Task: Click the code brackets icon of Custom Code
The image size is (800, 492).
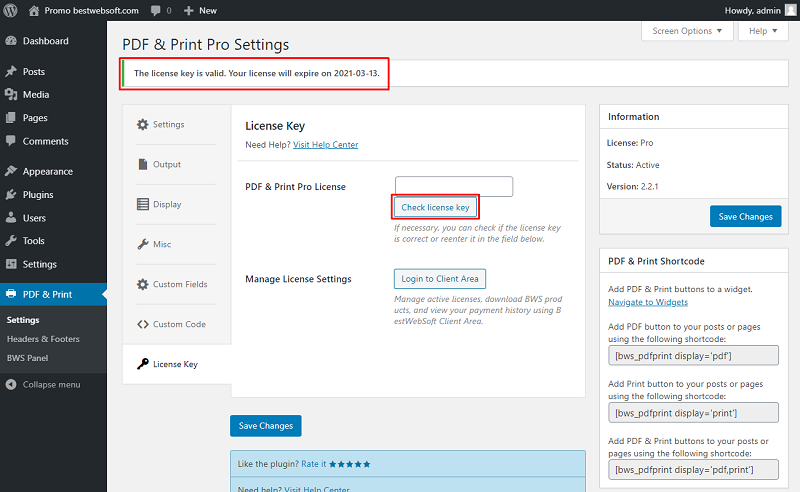Action: tap(142, 324)
